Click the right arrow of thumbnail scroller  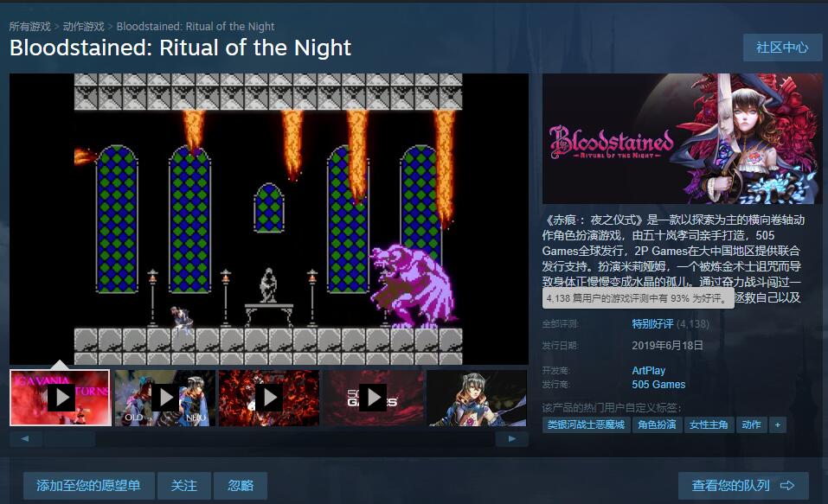(511, 438)
